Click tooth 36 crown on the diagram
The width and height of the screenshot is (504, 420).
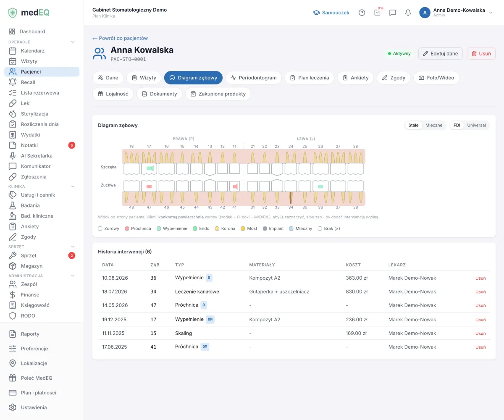click(320, 186)
